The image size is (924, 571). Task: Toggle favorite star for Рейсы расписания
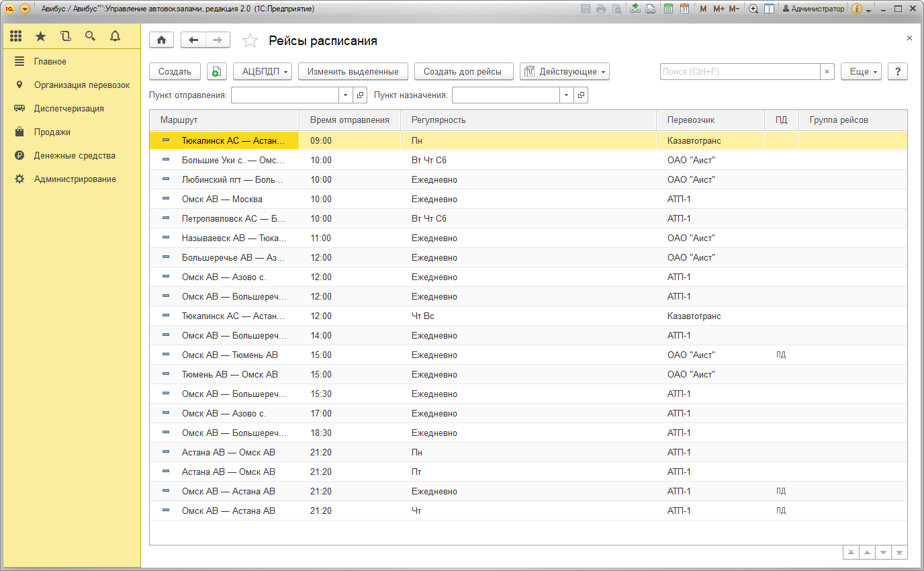pos(250,41)
